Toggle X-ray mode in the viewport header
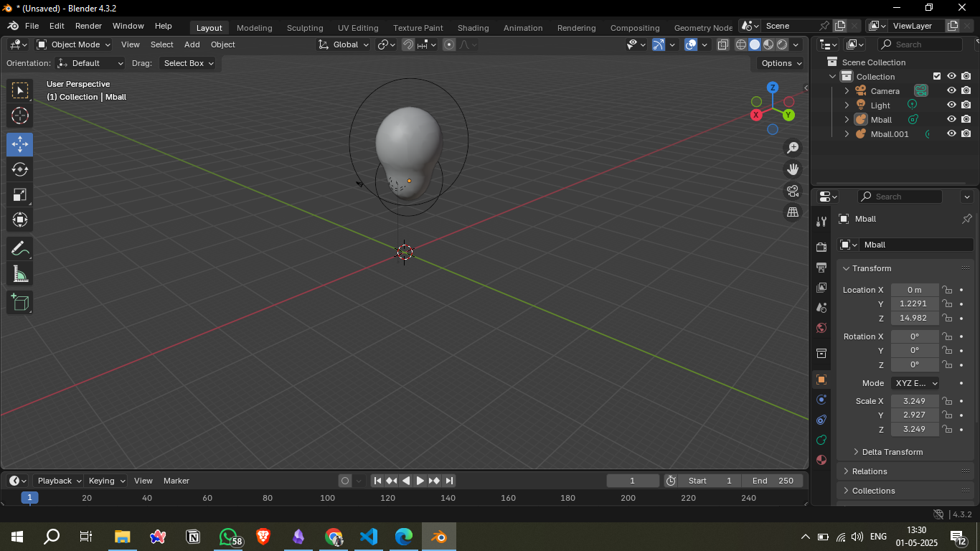This screenshot has width=980, height=551. coord(723,44)
